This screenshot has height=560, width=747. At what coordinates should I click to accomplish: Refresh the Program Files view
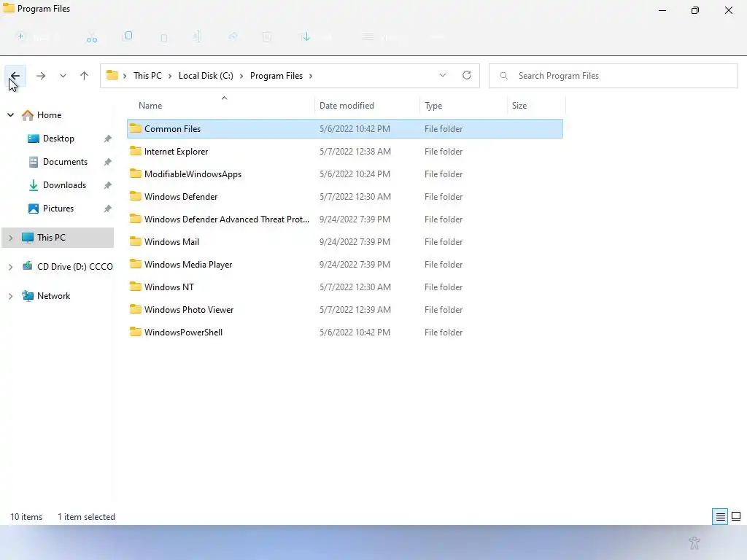coord(467,75)
